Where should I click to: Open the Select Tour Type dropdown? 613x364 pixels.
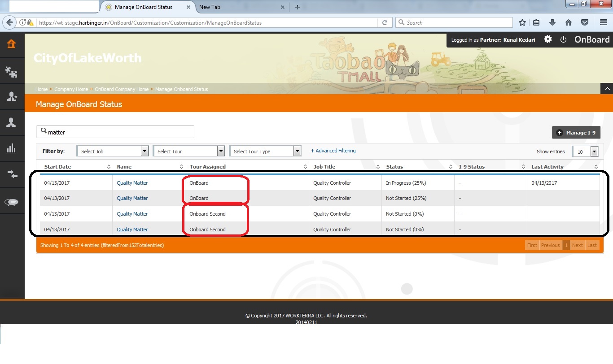tap(265, 151)
